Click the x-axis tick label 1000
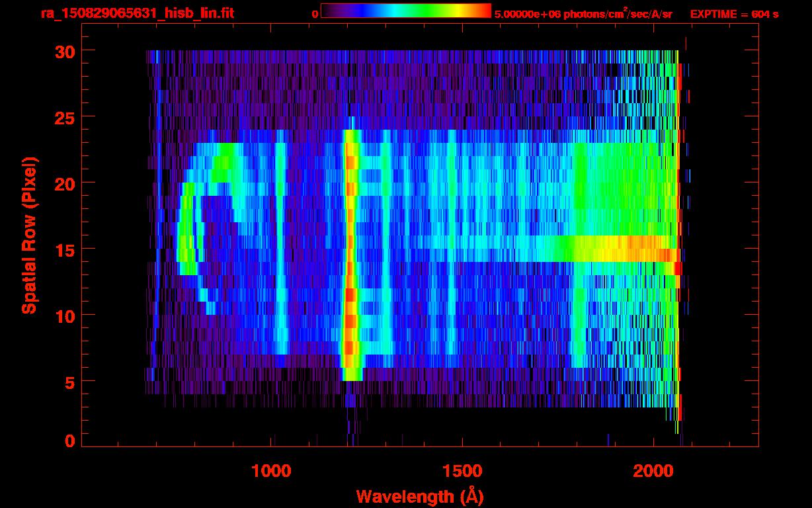 (x=271, y=471)
